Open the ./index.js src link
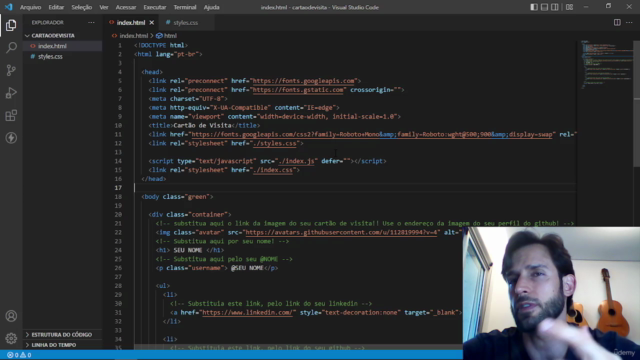 pos(297,161)
